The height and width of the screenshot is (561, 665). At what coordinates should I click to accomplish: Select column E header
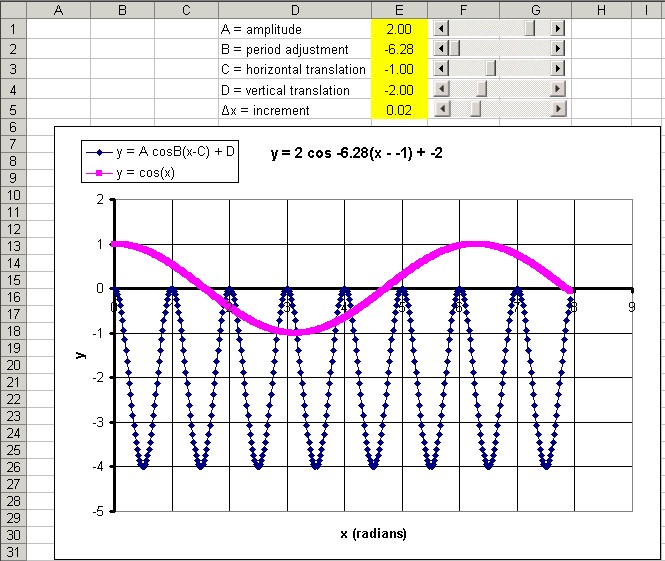(398, 10)
